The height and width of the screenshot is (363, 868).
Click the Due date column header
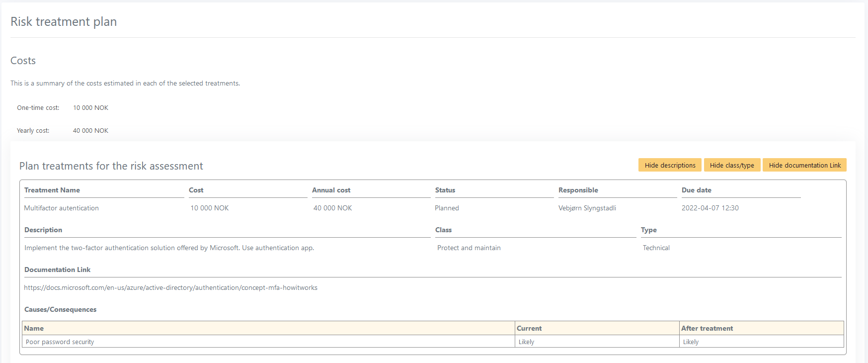[x=697, y=190]
